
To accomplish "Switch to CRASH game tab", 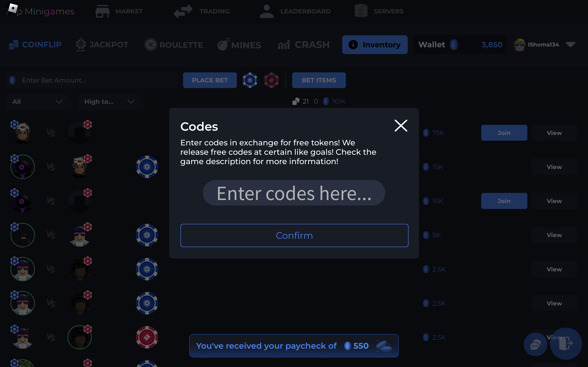I will (303, 44).
